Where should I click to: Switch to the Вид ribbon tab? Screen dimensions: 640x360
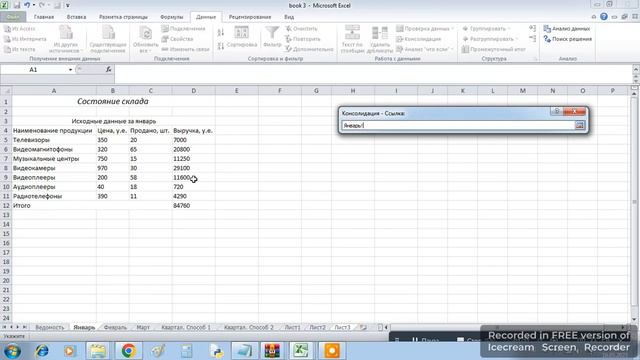pyautogui.click(x=289, y=17)
